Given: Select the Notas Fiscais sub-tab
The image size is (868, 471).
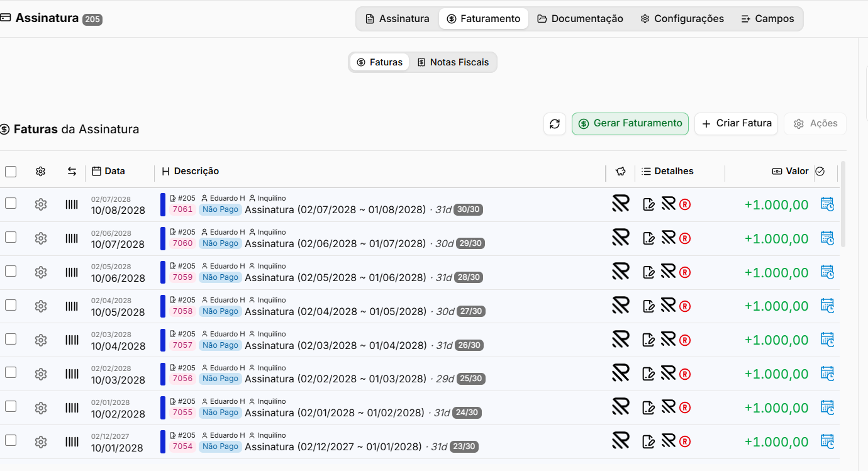Looking at the screenshot, I should [453, 62].
